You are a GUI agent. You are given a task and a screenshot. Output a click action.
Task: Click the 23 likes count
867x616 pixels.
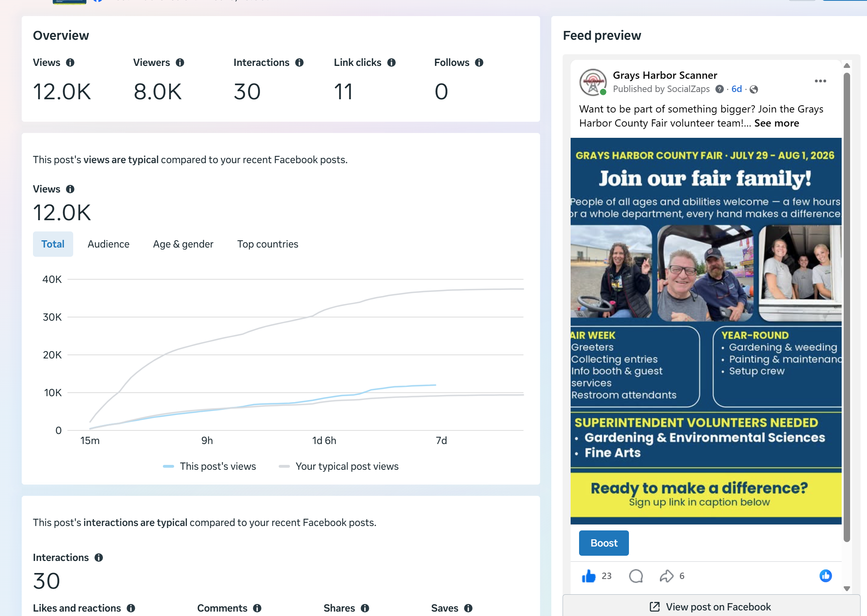click(x=607, y=576)
